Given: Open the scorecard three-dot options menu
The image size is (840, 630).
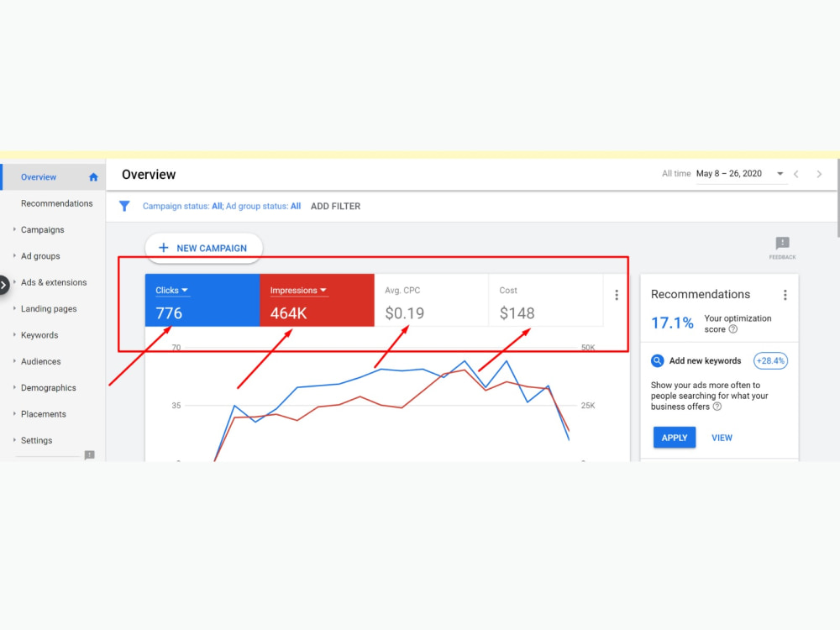Looking at the screenshot, I should 617,295.
